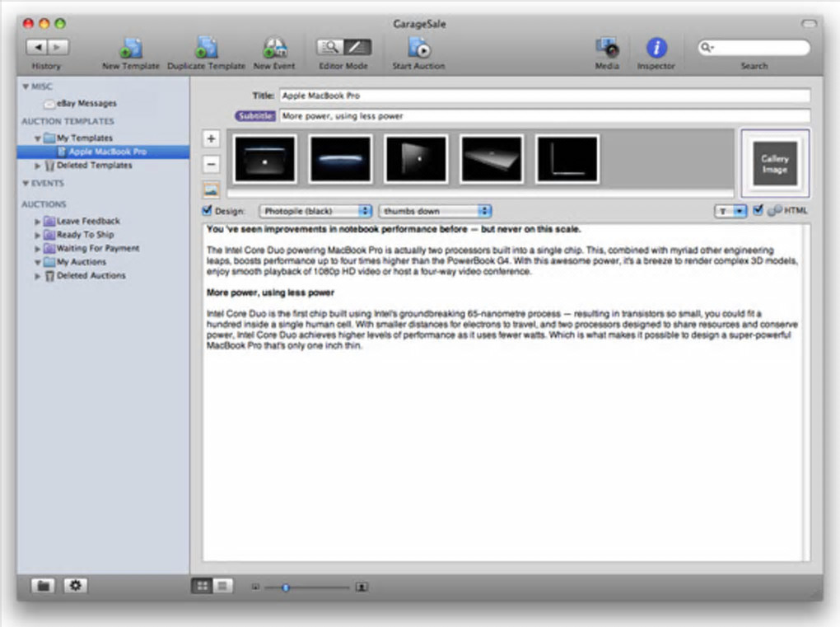840x627 pixels.
Task: Click the window toolbar pill button
Action: click(x=809, y=24)
